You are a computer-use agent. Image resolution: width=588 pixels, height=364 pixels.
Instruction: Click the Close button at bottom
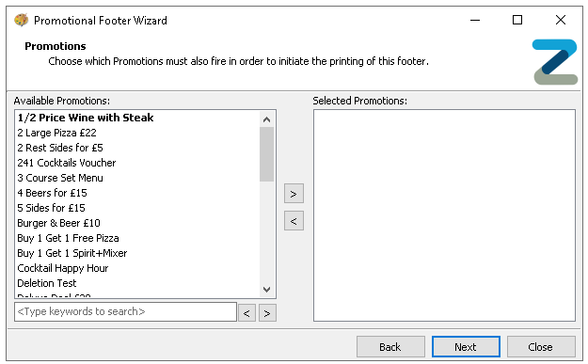[541, 347]
